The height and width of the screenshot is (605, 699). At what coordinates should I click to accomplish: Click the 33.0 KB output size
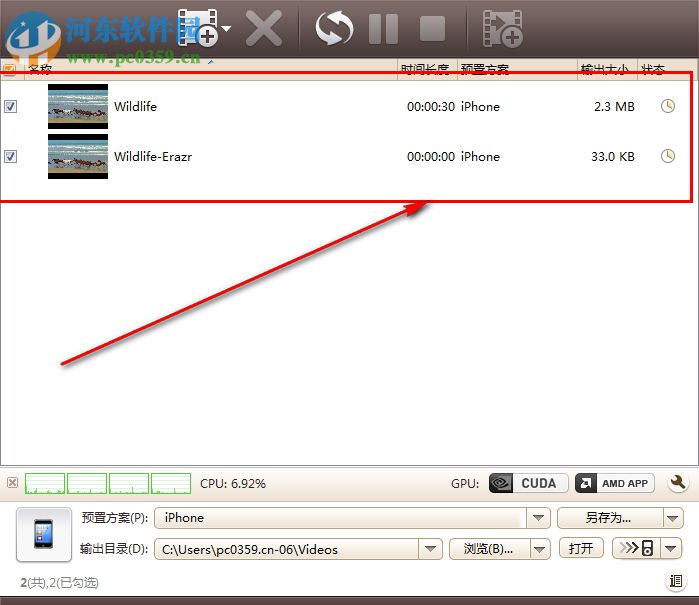click(x=613, y=156)
